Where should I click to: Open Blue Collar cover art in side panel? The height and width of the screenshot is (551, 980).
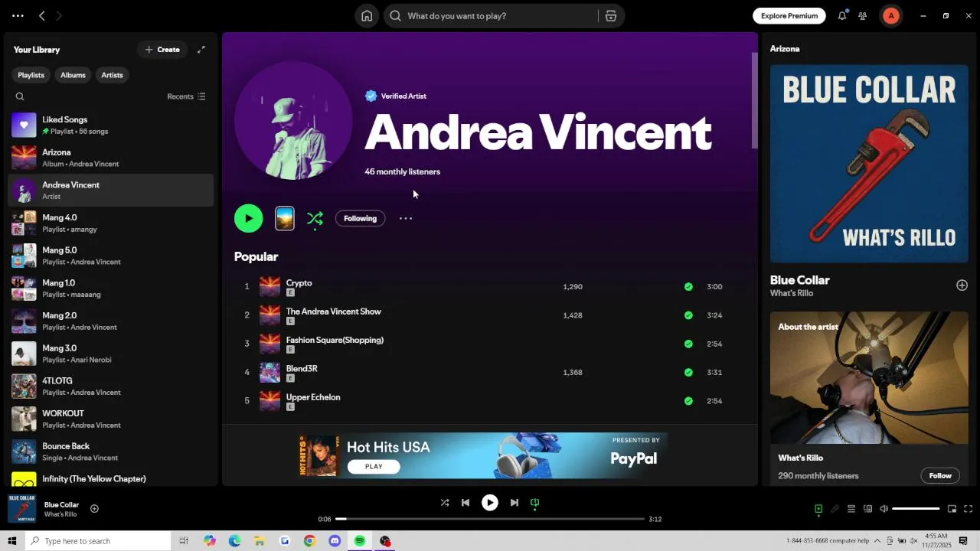click(869, 164)
